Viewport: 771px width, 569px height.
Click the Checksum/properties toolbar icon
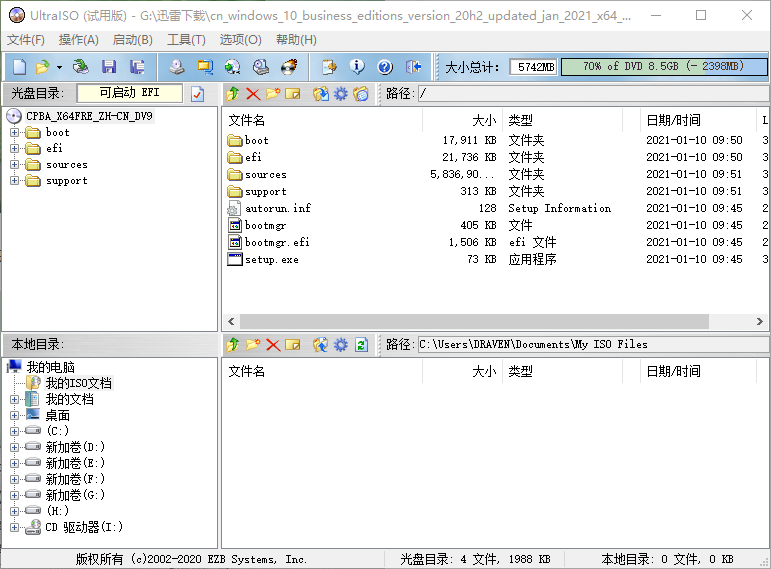329,67
